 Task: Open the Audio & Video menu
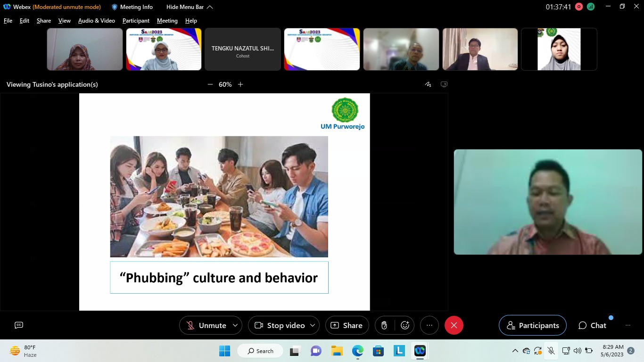[x=97, y=21]
